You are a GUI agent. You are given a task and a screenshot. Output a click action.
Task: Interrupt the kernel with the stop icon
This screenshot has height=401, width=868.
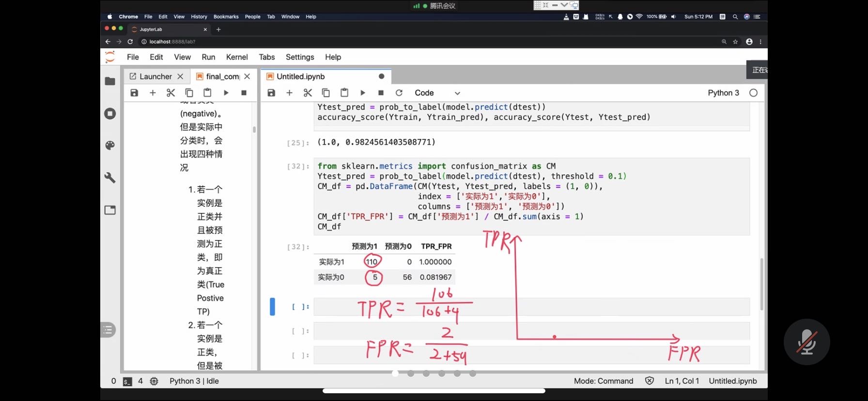[x=381, y=93]
